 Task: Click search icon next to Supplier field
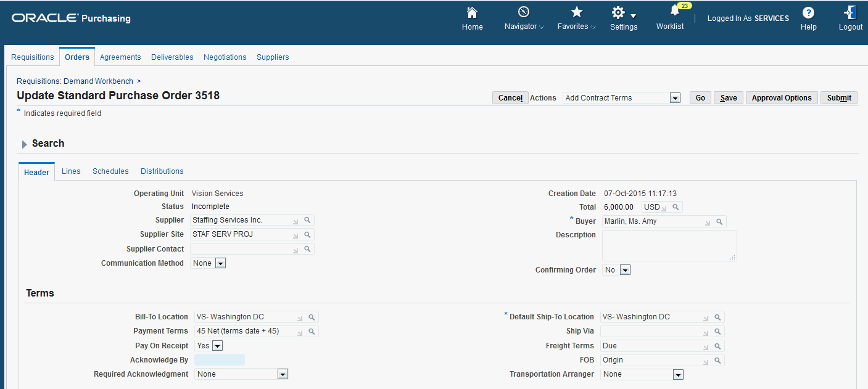pos(307,220)
